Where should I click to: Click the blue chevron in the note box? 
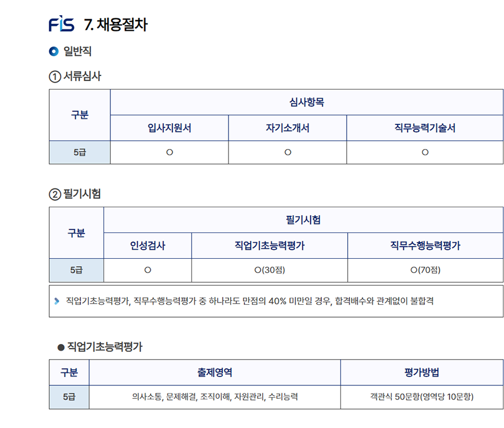click(57, 301)
